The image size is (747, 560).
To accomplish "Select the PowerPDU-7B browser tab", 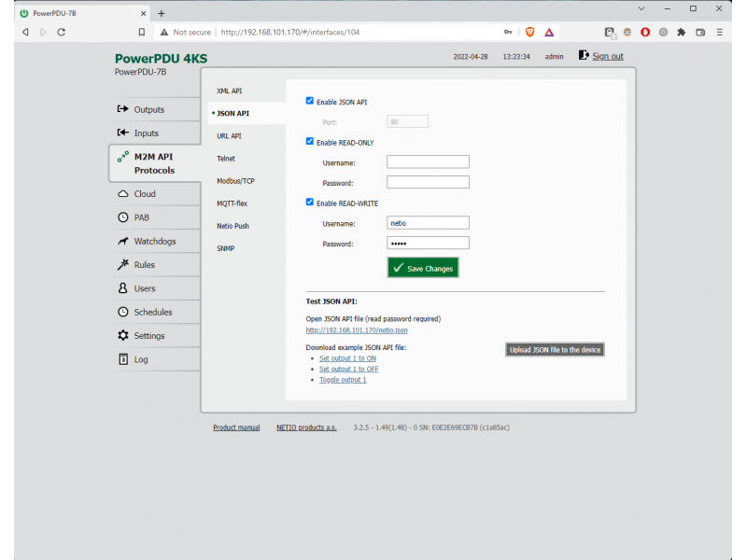I will 83,13.
